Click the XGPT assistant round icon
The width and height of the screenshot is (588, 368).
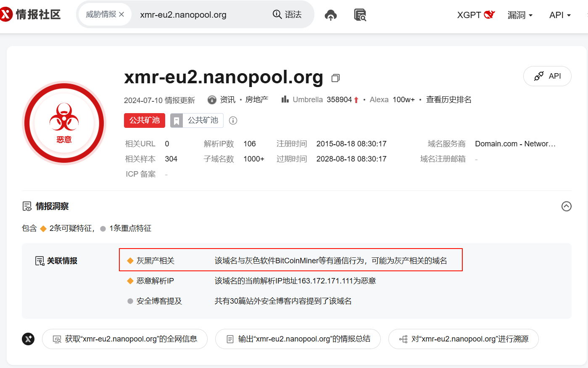tap(28, 339)
